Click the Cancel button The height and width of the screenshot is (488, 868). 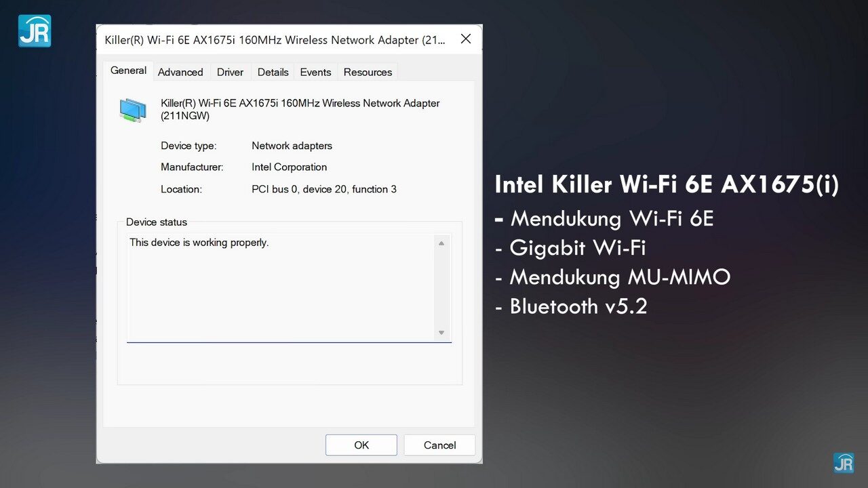[439, 445]
